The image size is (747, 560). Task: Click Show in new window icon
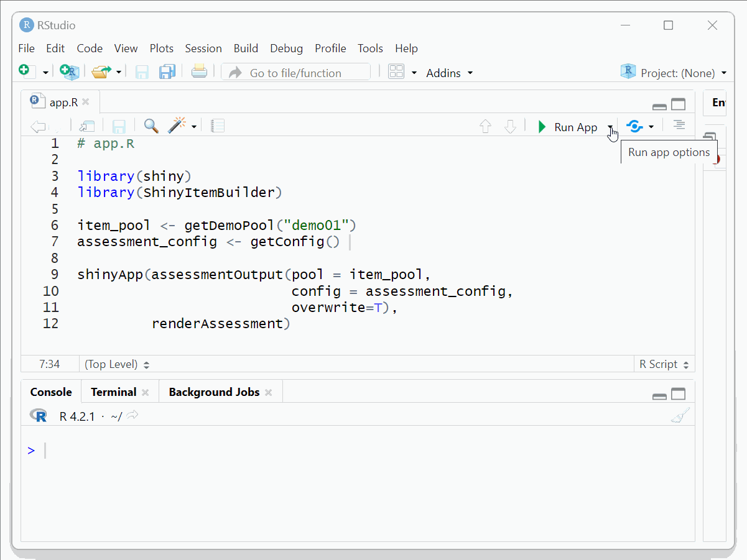(x=87, y=126)
